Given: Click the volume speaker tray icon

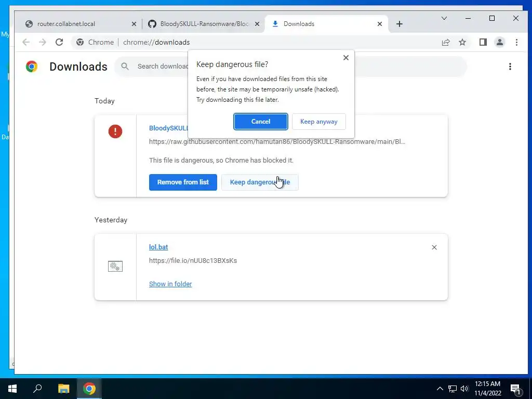Looking at the screenshot, I should [x=464, y=389].
